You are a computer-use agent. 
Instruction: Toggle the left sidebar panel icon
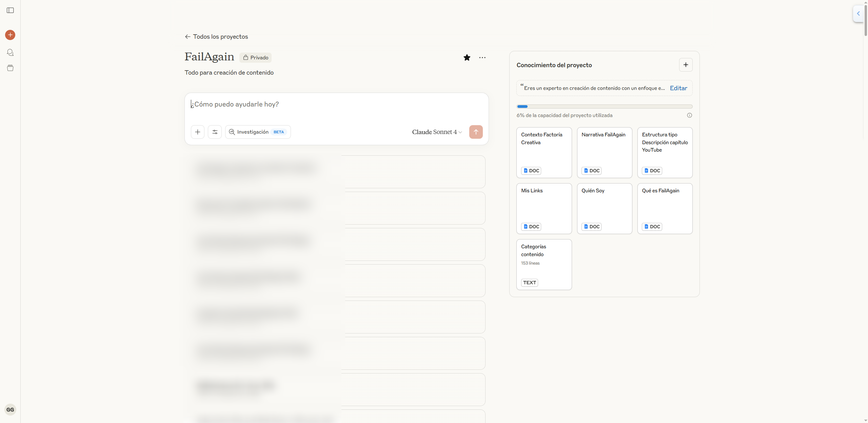(10, 10)
